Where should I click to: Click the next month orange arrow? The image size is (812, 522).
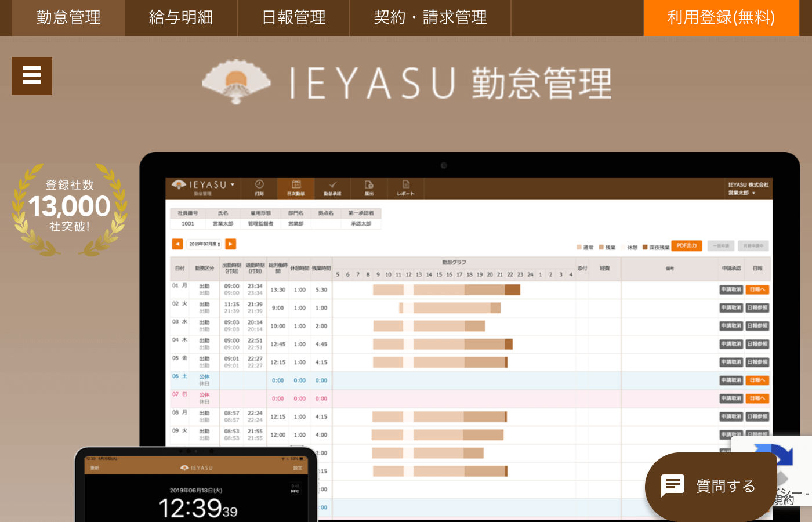(231, 244)
